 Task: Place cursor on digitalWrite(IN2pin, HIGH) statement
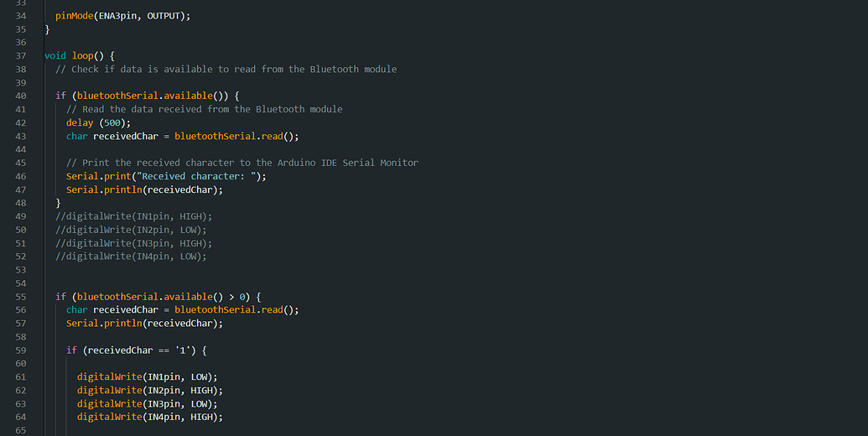click(x=150, y=391)
